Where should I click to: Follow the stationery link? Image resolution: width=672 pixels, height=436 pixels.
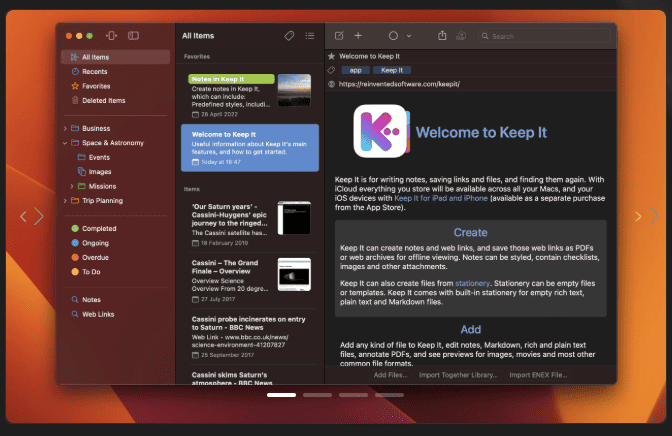tap(472, 283)
